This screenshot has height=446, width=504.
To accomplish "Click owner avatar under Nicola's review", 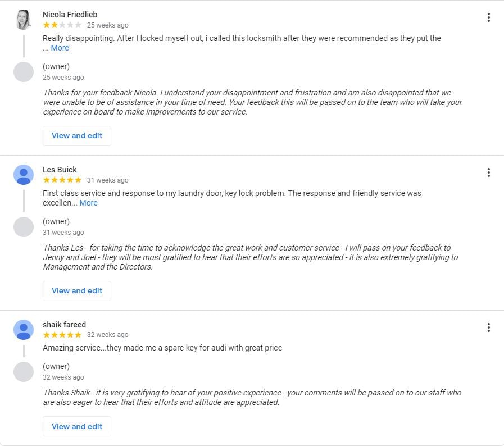I will (x=24, y=72).
